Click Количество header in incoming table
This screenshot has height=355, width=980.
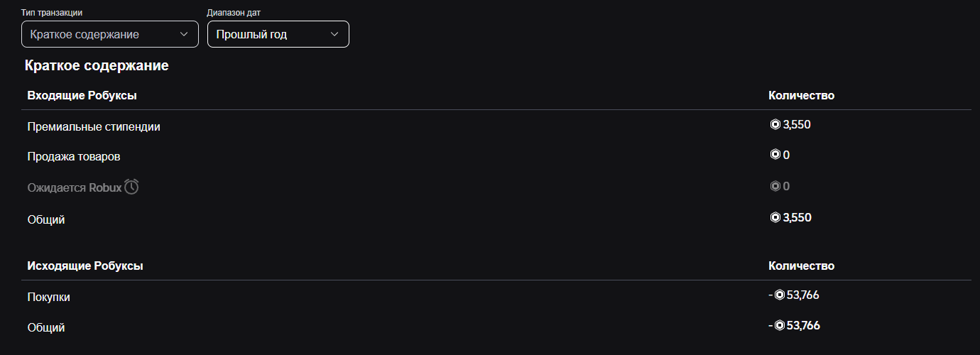[801, 95]
